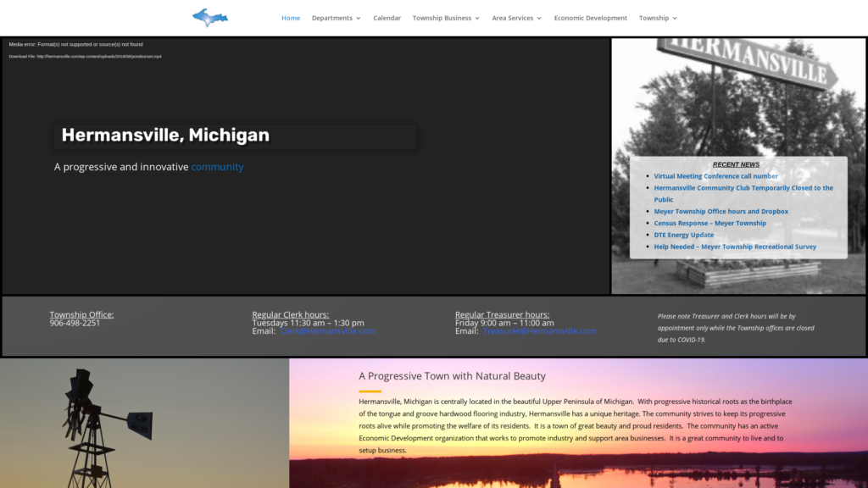The image size is (868, 488).
Task: Open the Home menu item
Action: (291, 18)
